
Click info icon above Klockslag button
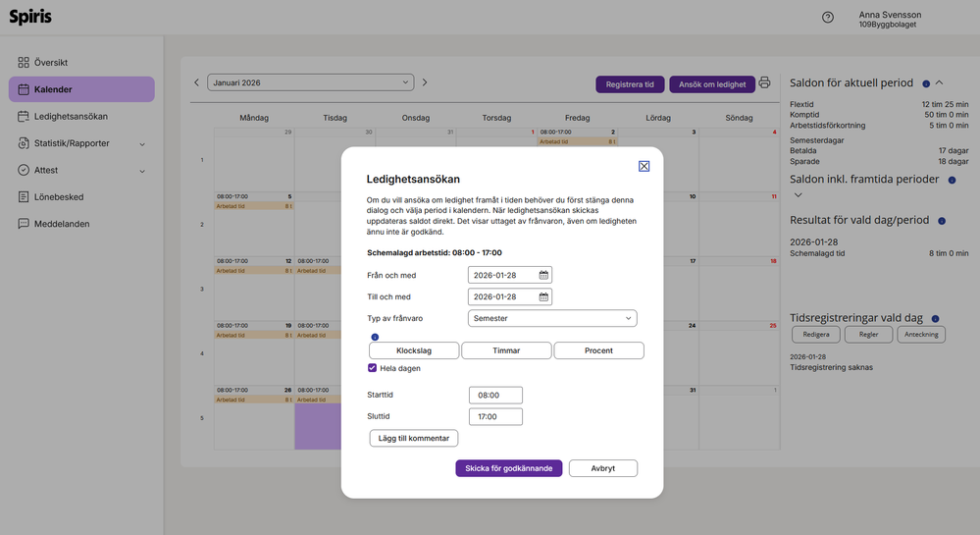(374, 337)
